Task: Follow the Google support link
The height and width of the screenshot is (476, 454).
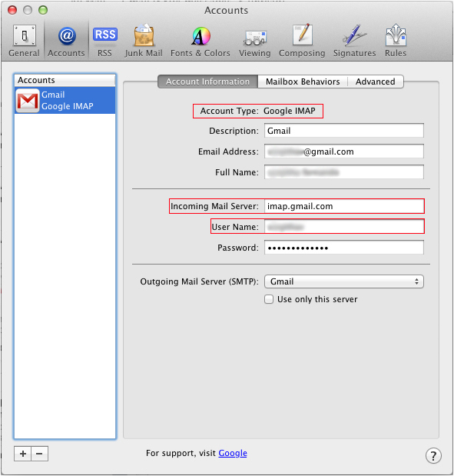Action: [x=233, y=453]
